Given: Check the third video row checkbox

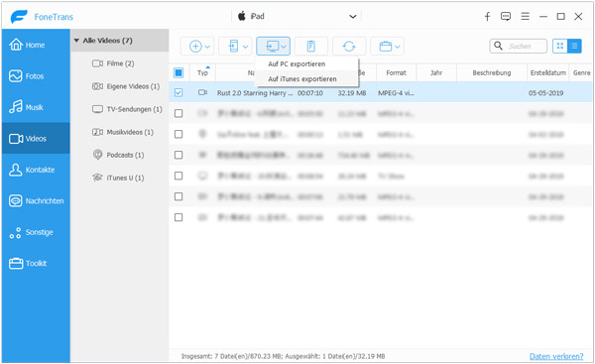Looking at the screenshot, I should pos(178,134).
